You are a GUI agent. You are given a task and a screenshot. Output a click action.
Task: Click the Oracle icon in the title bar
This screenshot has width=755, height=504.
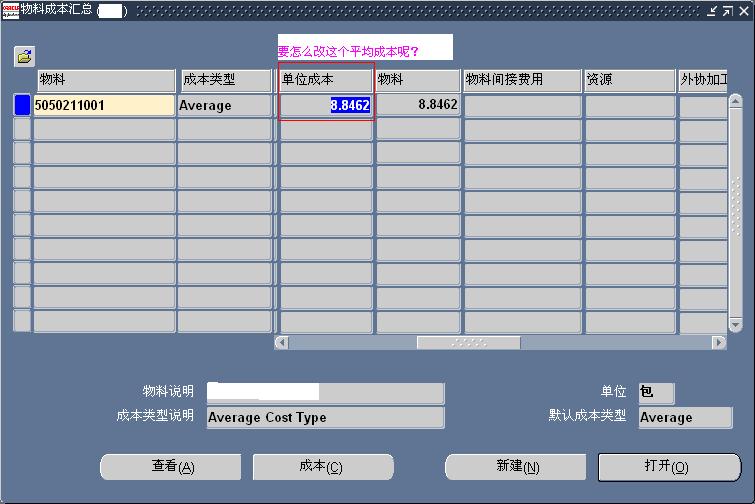(x=11, y=10)
